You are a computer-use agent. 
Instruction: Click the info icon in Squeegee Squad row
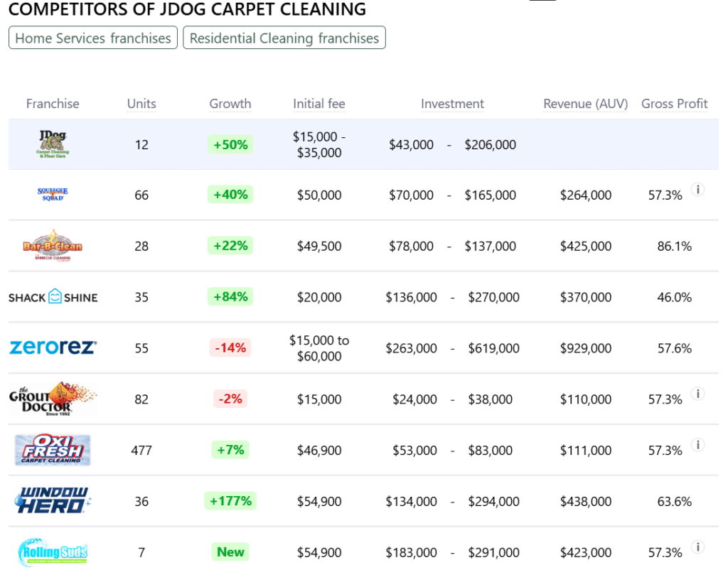(698, 189)
